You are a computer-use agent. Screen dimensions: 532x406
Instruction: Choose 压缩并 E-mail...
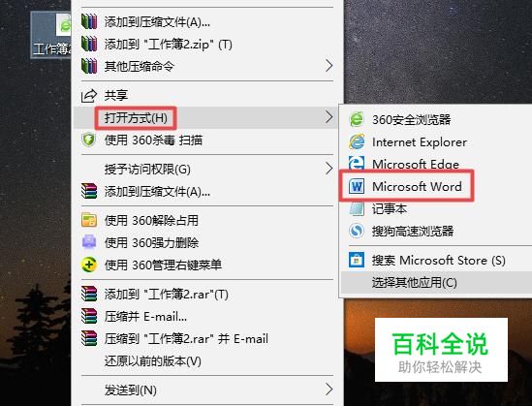pyautogui.click(x=207, y=316)
